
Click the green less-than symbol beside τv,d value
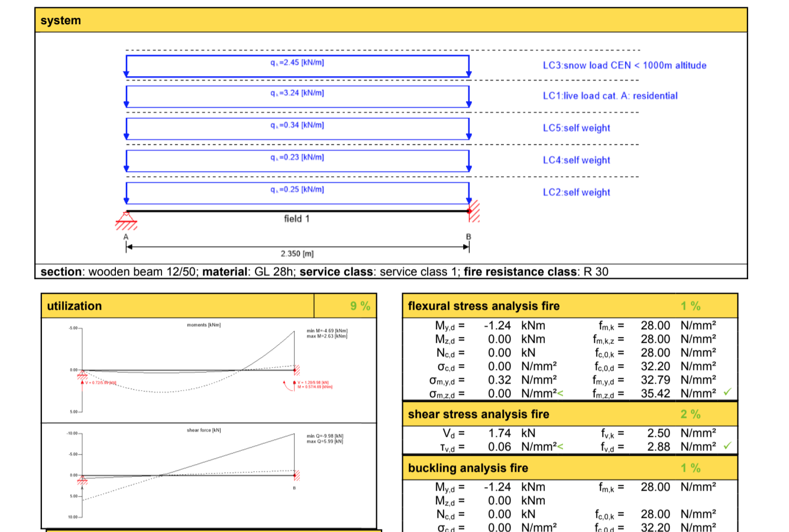(560, 447)
